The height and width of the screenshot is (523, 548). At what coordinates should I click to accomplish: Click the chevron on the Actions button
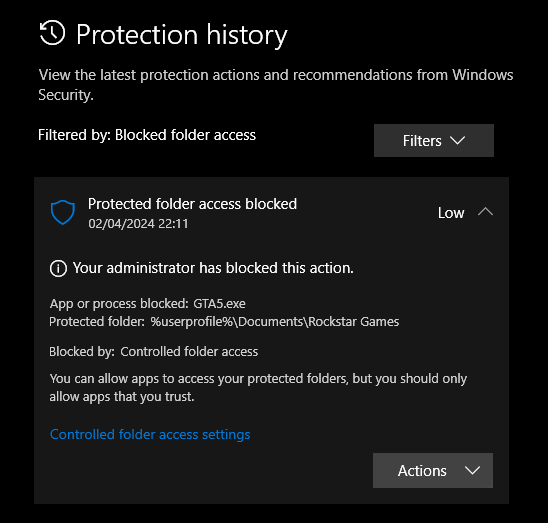473,471
